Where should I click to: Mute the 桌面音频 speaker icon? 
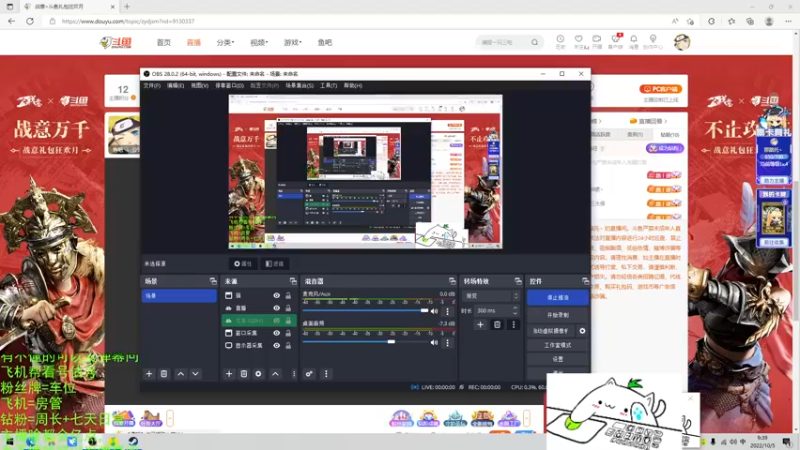tap(434, 342)
